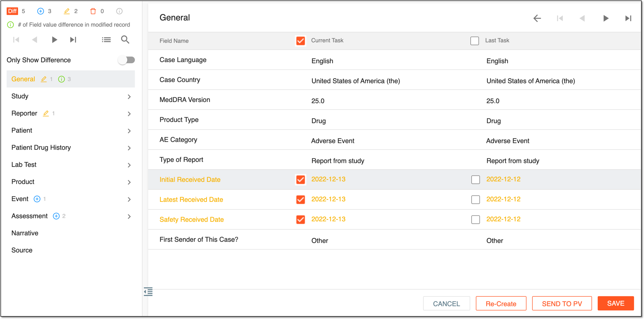Viewport: 644px width, 319px height.
Task: Click the MedDRA Version field row
Action: [394, 100]
